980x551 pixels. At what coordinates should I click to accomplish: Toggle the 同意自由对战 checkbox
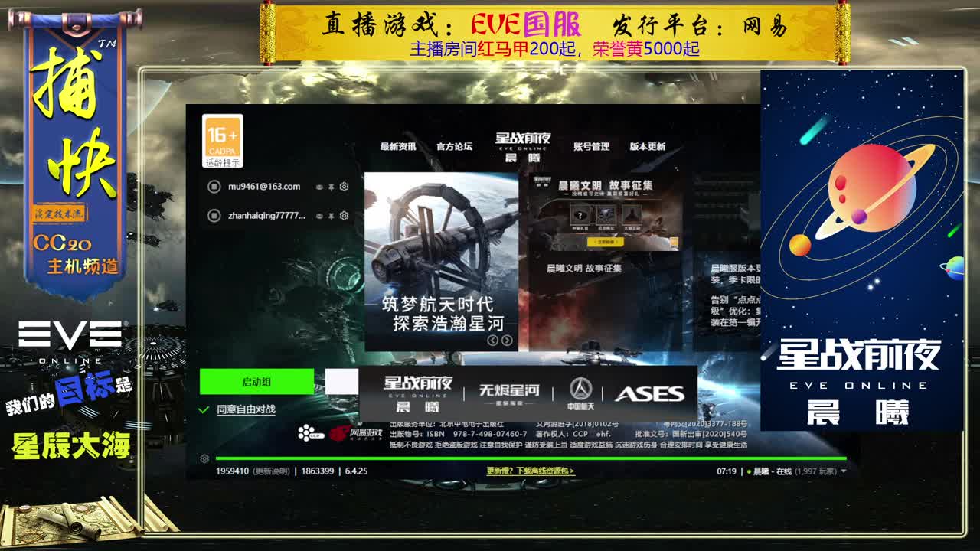tap(203, 409)
